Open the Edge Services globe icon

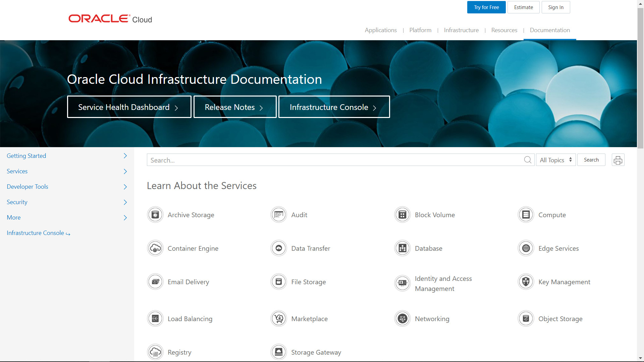526,248
